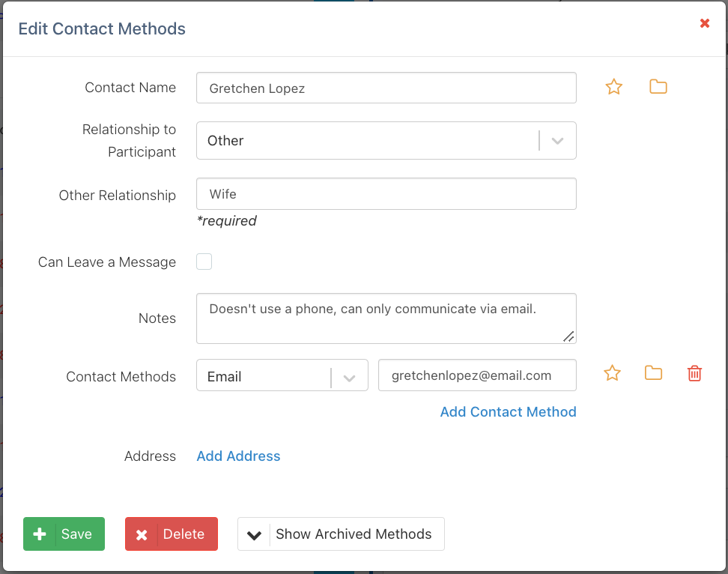Edit the email address input field
728x574 pixels.
[477, 375]
